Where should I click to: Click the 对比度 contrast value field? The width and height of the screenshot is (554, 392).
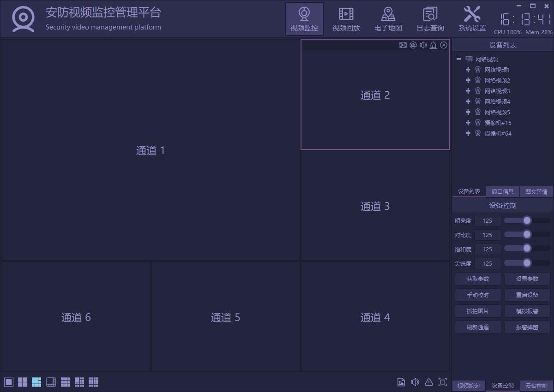(x=487, y=235)
